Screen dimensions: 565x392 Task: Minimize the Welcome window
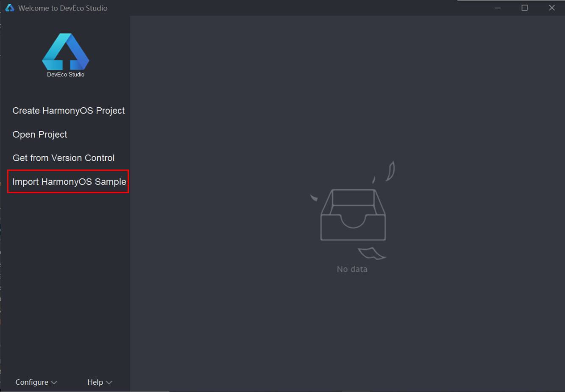point(498,8)
